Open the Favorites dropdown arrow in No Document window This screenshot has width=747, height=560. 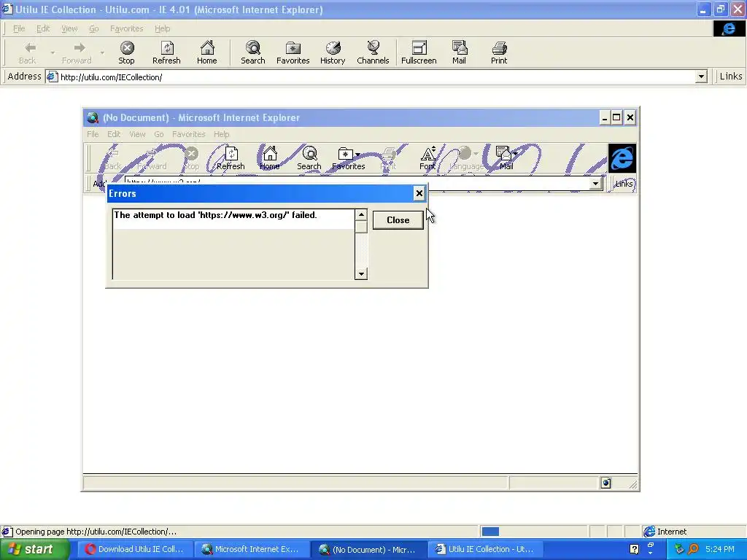tap(357, 155)
